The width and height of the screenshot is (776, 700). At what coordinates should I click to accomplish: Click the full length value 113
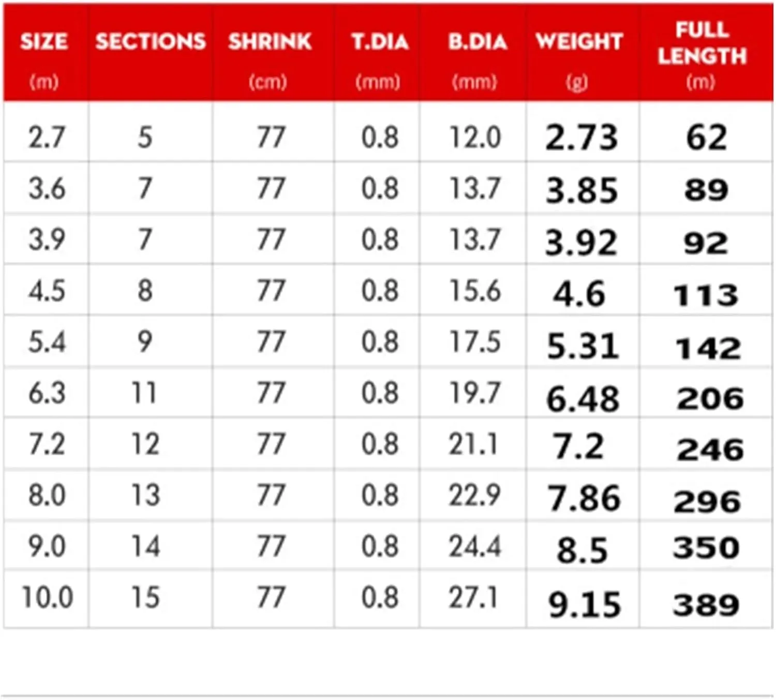tap(706, 295)
